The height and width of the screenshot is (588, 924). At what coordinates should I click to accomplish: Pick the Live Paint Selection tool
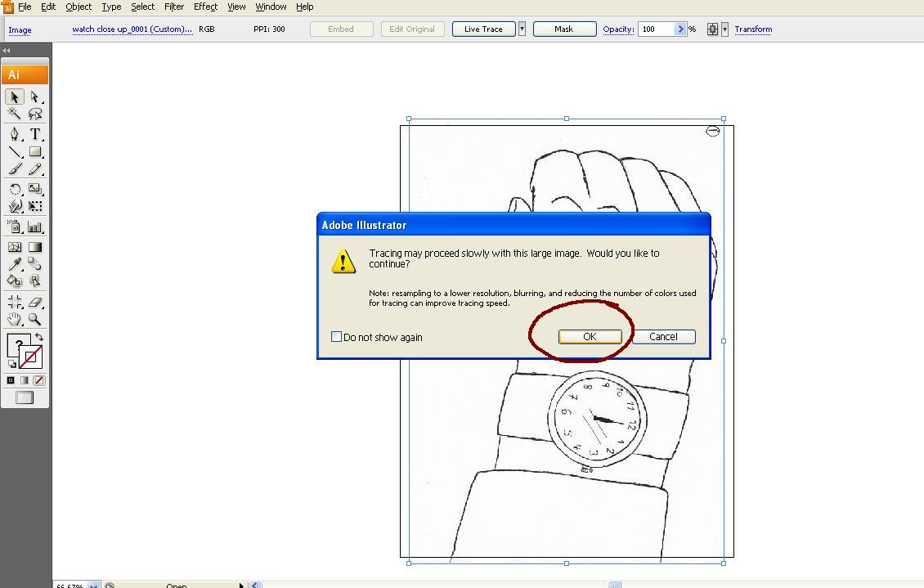(35, 281)
